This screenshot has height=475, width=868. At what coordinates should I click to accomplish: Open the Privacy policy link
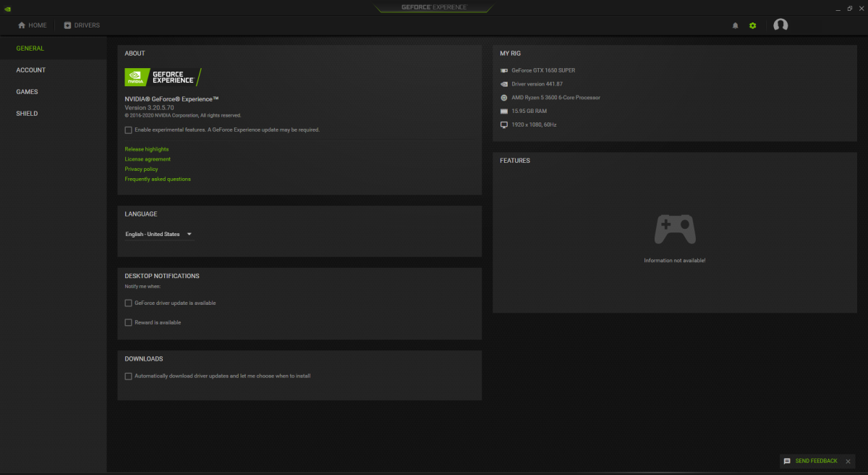pos(141,169)
